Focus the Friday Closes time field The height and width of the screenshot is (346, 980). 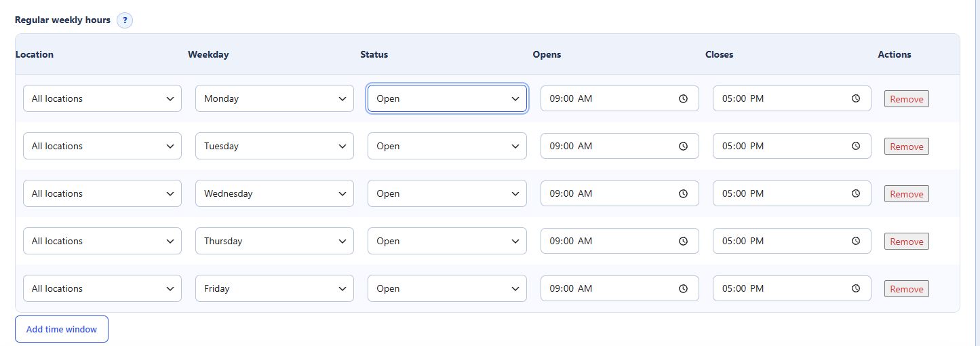pos(792,288)
